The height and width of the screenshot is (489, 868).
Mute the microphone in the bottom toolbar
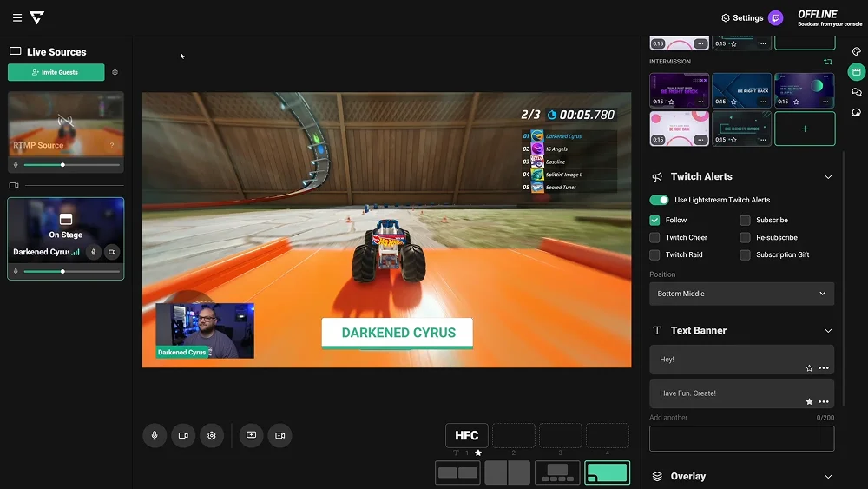click(155, 435)
